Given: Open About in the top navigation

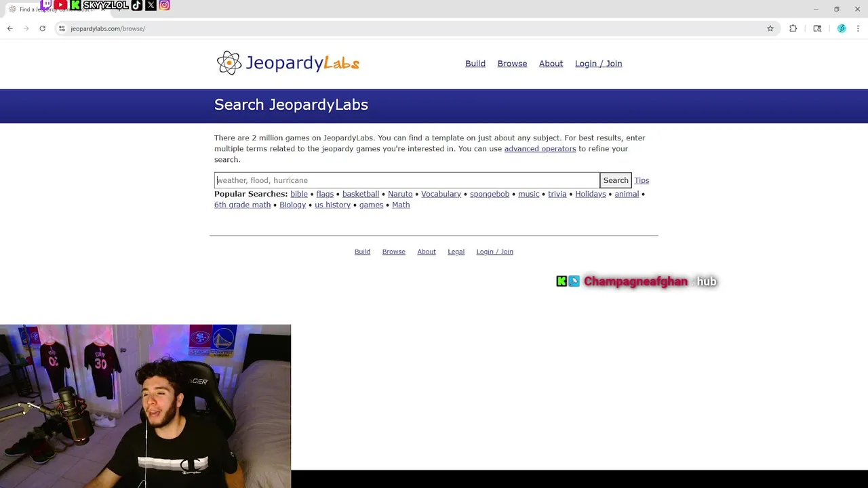Looking at the screenshot, I should pyautogui.click(x=551, y=64).
